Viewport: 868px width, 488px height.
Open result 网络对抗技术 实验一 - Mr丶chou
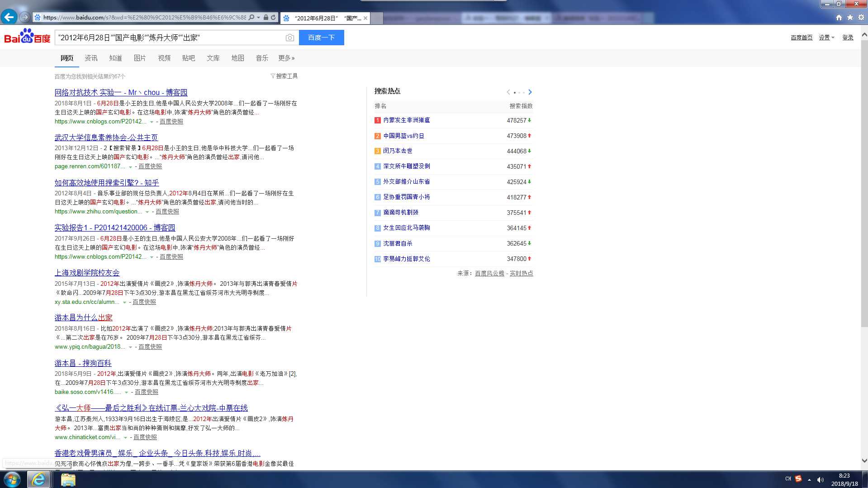(x=121, y=92)
